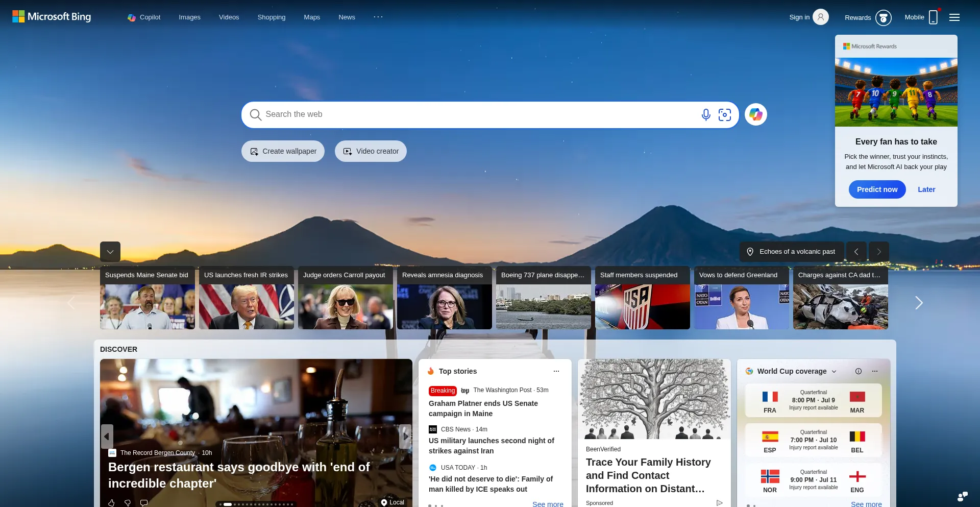
Task: Click the World Cup soccer promo image
Action: (x=896, y=92)
